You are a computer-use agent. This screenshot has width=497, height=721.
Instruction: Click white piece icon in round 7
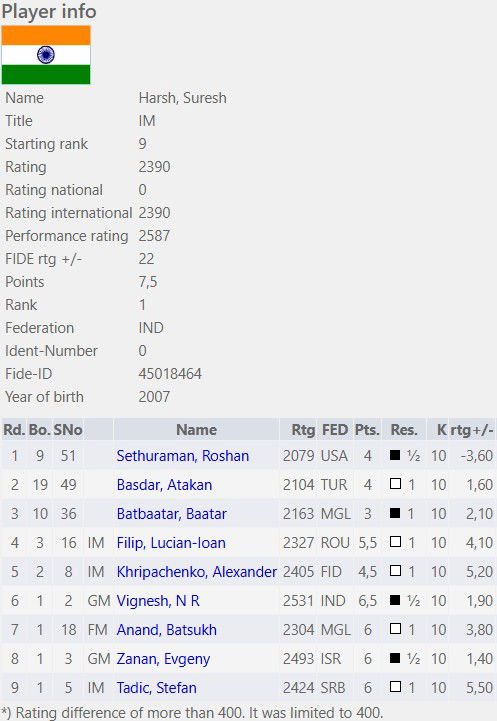tap(395, 629)
